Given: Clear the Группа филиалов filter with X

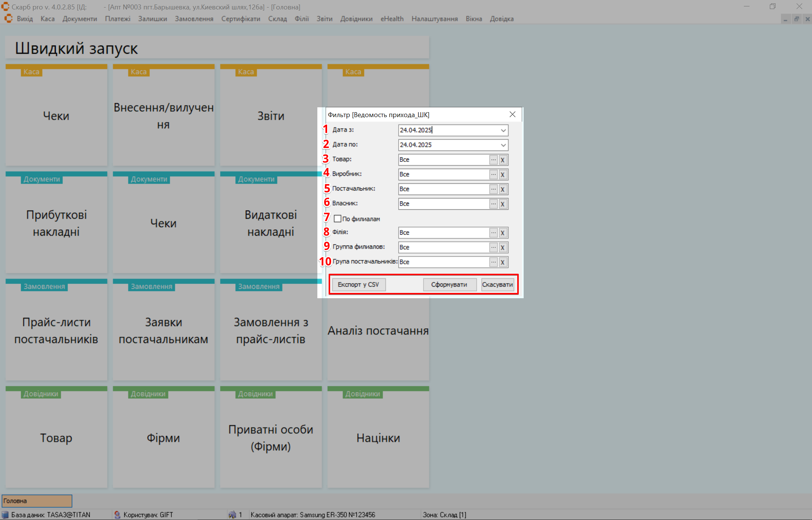Looking at the screenshot, I should tap(503, 247).
